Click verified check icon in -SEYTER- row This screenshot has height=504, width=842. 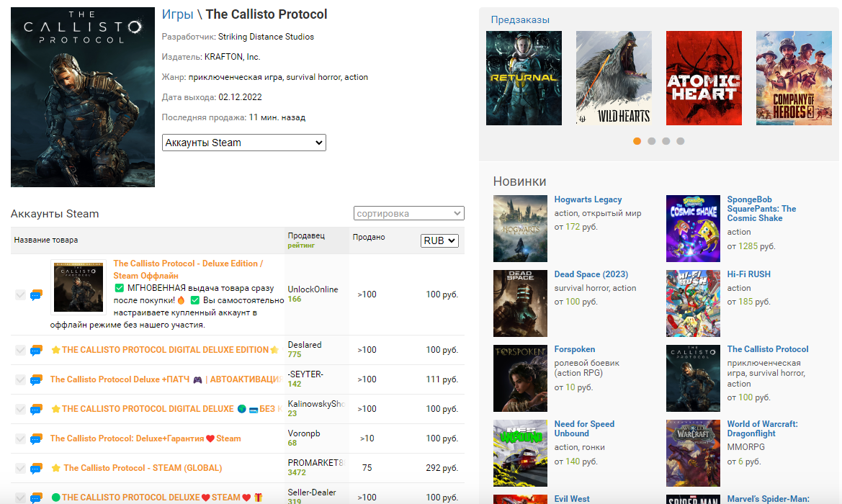20,379
